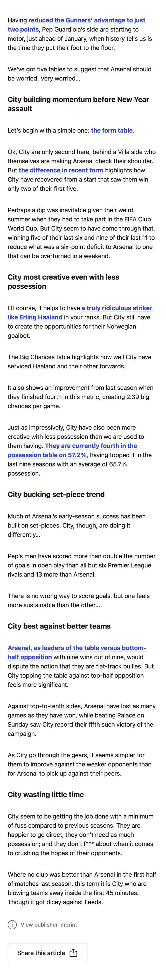Click paragraph mentioning it got dicey against Leeds
Viewport: 166px width, 980px height.
[x=82, y=893]
